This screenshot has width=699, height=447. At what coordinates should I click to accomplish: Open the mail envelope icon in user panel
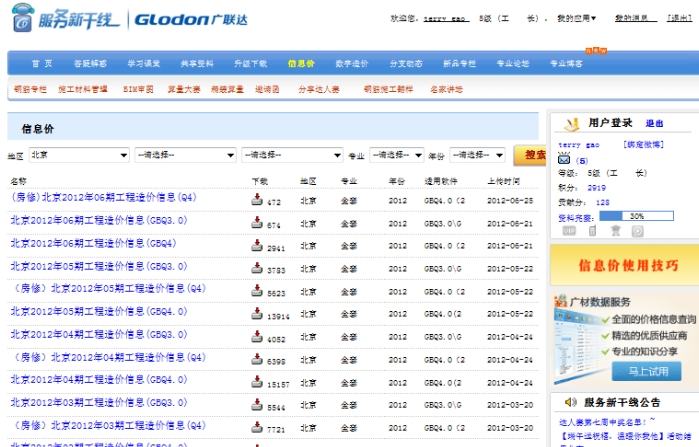564,159
